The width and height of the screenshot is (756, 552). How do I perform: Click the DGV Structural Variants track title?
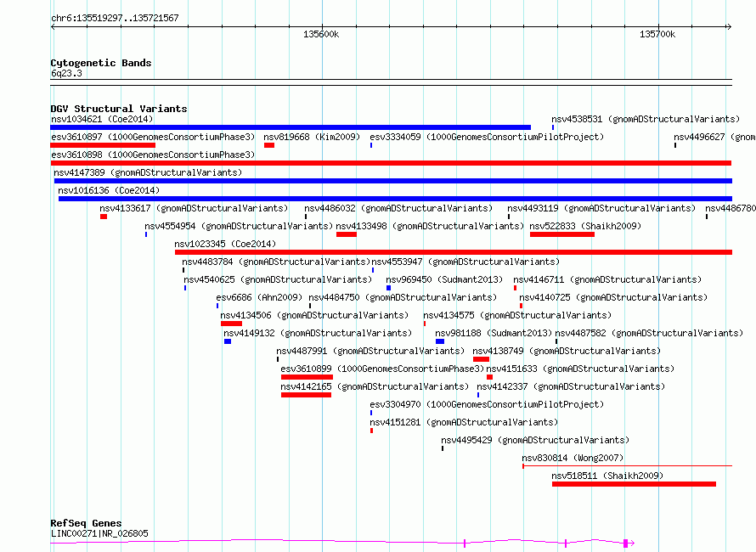pyautogui.click(x=119, y=109)
